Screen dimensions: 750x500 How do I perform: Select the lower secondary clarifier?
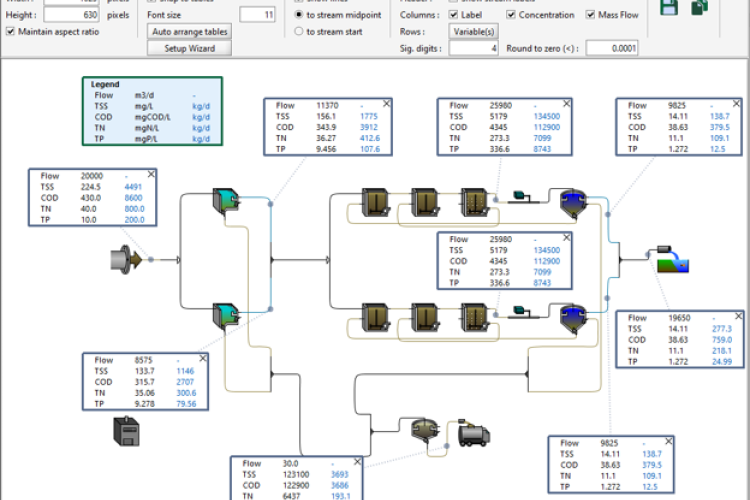click(573, 318)
